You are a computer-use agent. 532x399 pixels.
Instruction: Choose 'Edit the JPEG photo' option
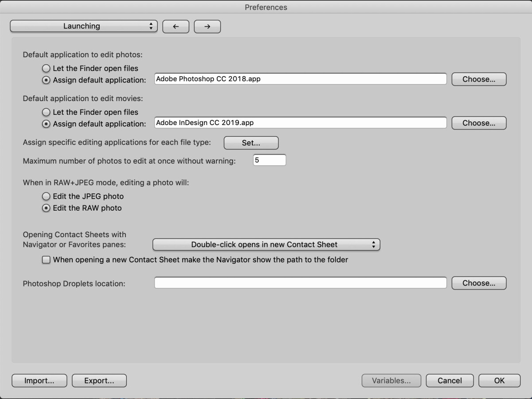(x=46, y=196)
